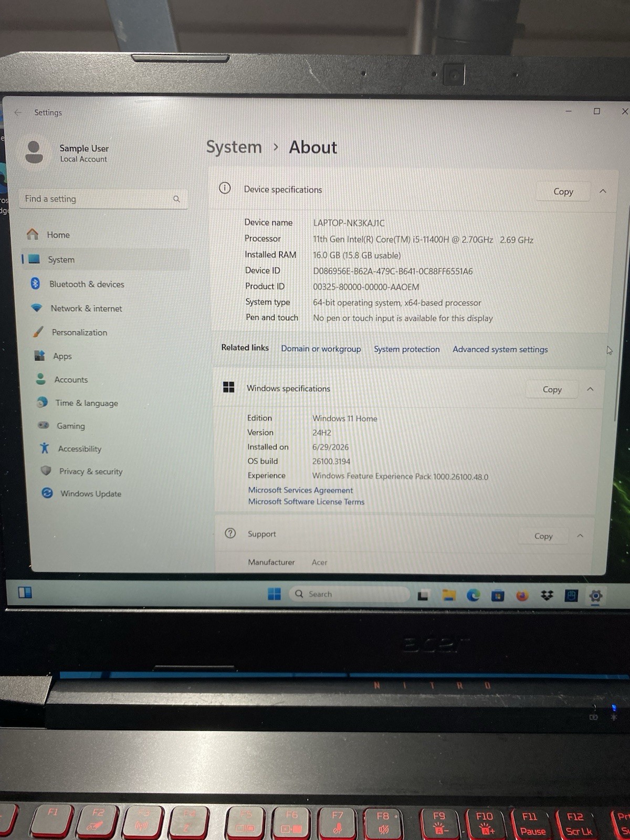
Task: Copy the Windows specifications
Action: click(x=552, y=389)
